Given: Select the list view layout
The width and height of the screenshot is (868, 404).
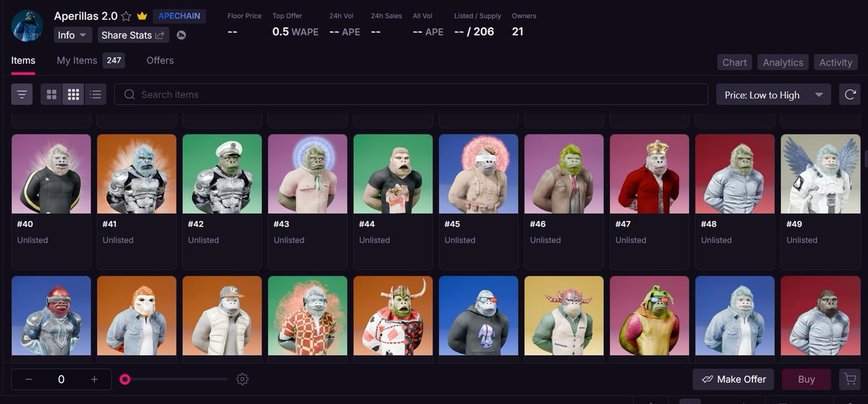Looking at the screenshot, I should 95,94.
